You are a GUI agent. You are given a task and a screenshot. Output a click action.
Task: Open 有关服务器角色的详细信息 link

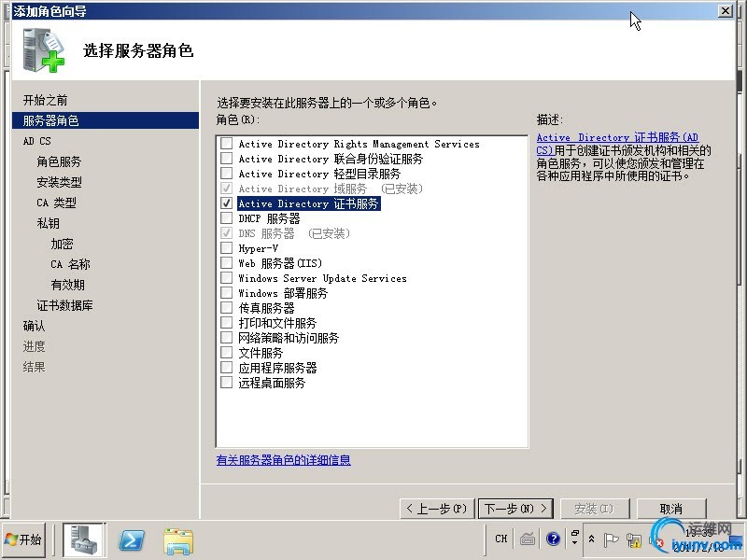tap(284, 460)
